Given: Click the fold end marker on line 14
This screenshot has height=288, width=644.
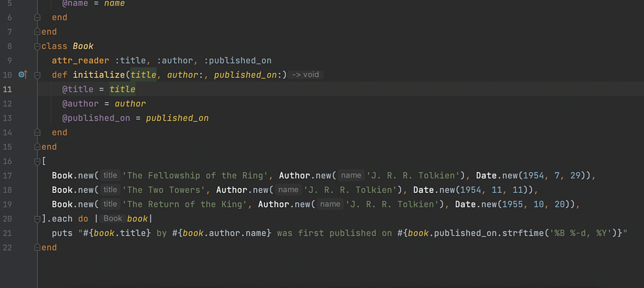Looking at the screenshot, I should point(37,132).
